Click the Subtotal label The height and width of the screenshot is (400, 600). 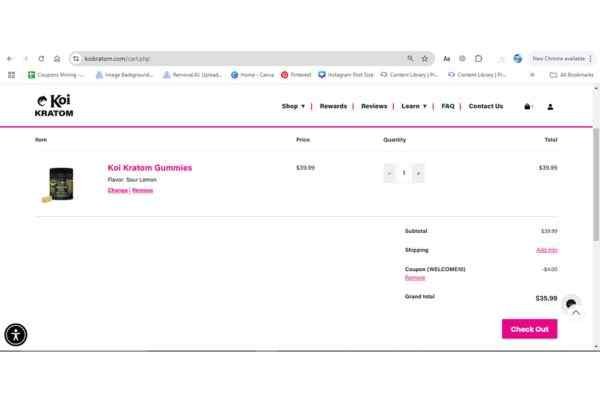coord(416,231)
